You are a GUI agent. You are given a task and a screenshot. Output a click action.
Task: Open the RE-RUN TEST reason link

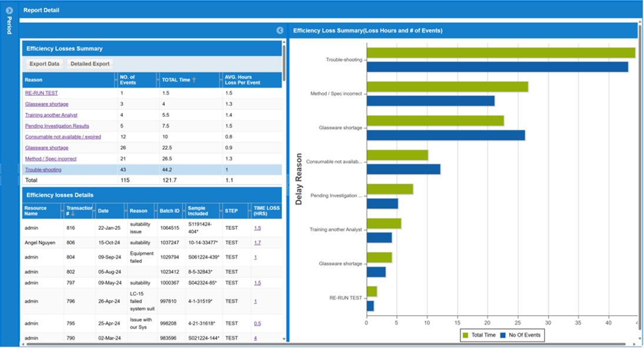pos(41,93)
